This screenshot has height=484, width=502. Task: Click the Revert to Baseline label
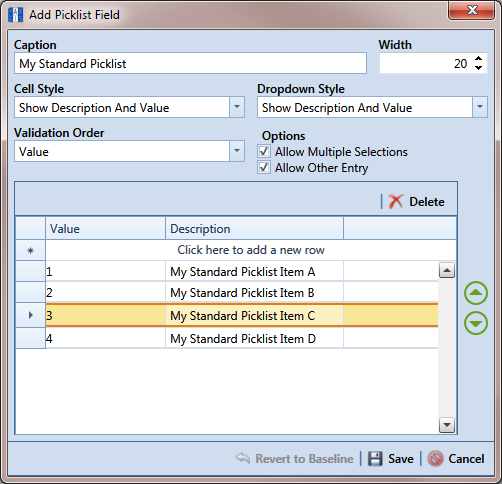(x=304, y=459)
